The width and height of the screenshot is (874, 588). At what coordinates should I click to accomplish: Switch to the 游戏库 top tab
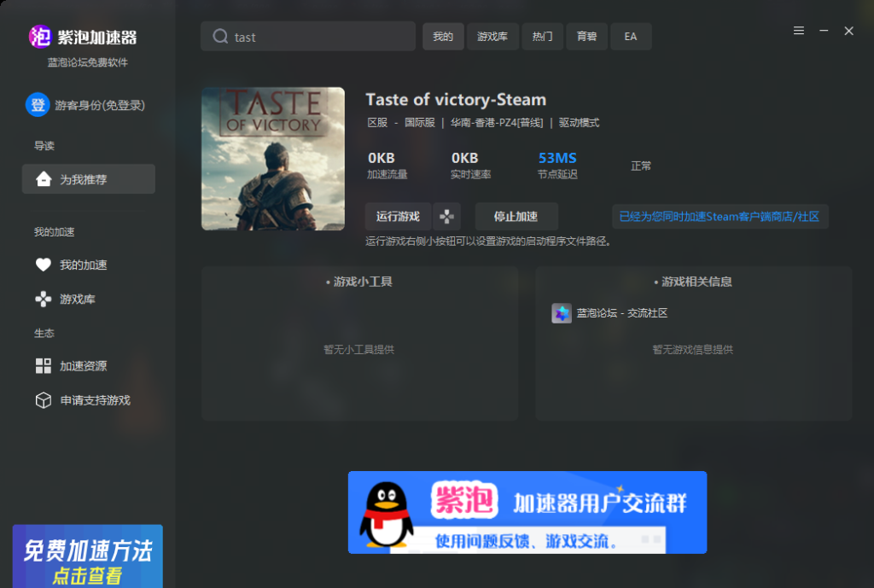click(492, 37)
